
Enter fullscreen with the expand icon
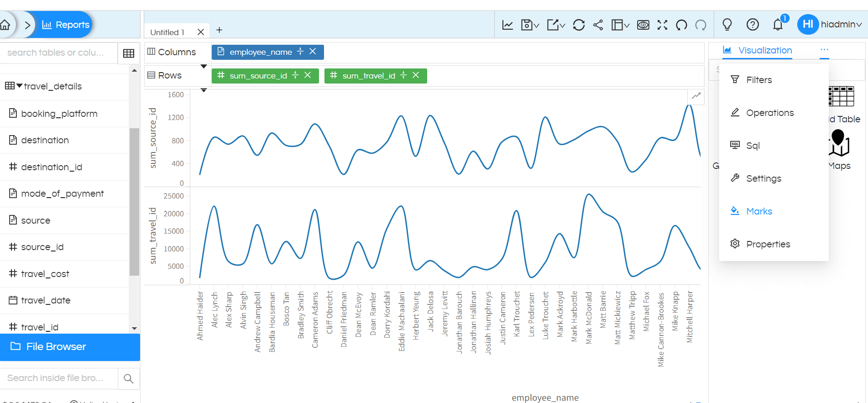(x=662, y=25)
